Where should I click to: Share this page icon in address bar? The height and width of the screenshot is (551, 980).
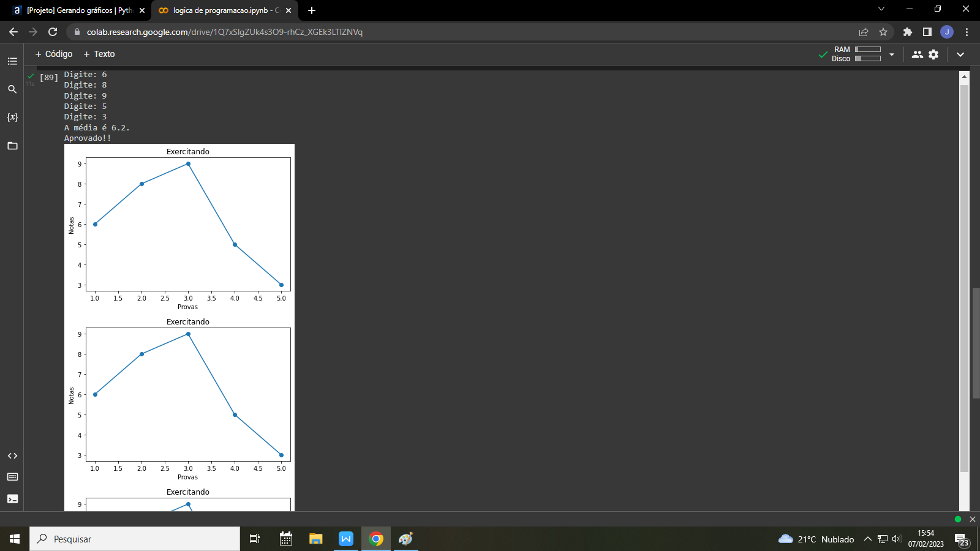(864, 32)
